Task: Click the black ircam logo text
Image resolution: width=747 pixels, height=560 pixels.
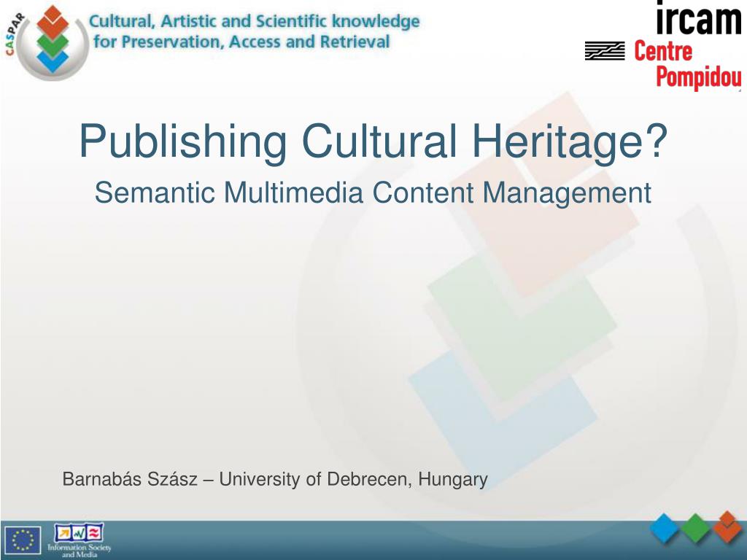Action: pos(698,17)
